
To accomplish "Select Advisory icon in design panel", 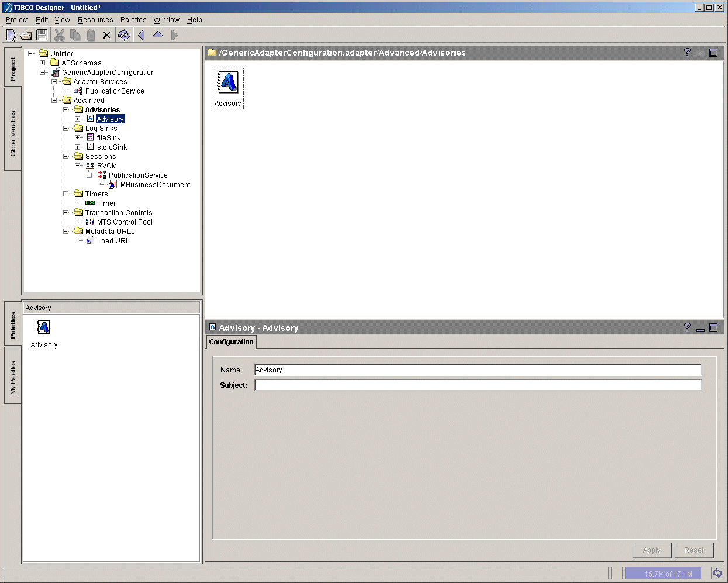I will tap(227, 88).
